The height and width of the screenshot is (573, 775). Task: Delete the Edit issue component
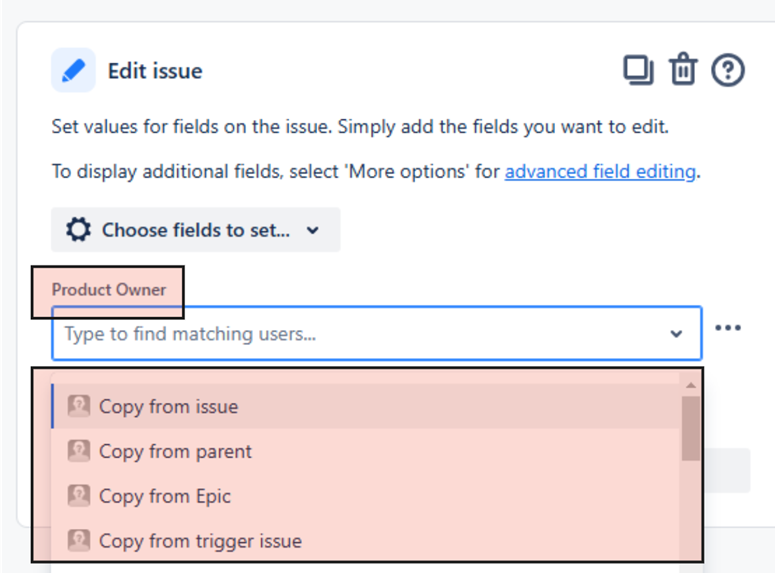[683, 69]
